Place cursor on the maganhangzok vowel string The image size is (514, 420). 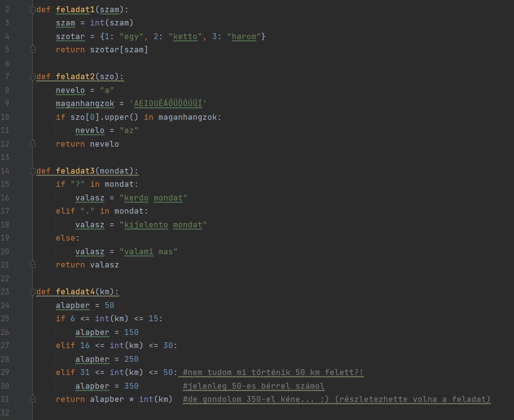coord(168,104)
